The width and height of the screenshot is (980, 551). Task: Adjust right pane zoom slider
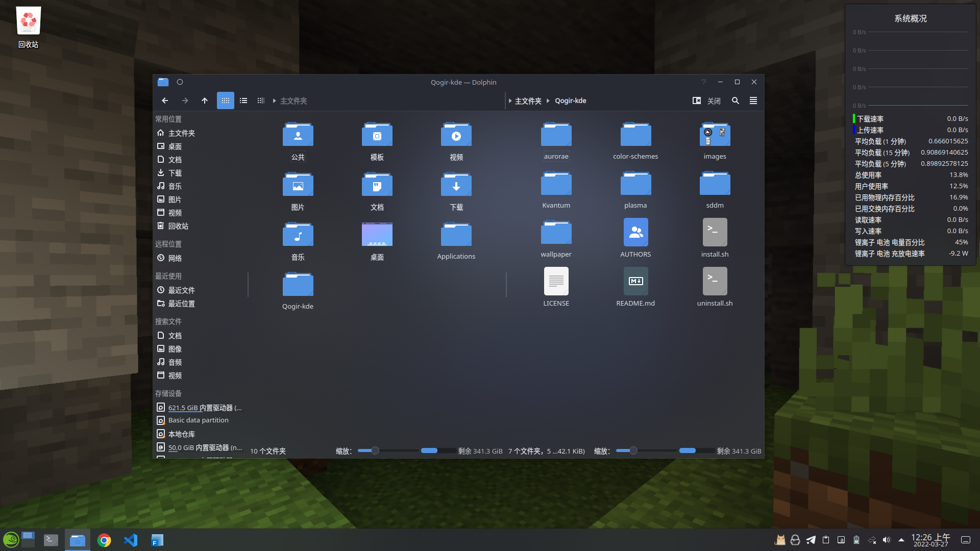click(646, 451)
